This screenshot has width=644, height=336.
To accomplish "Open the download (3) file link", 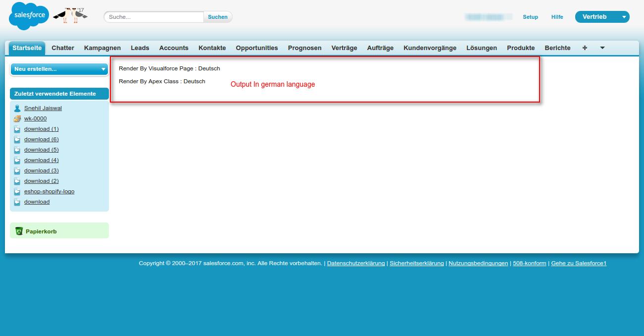I will pyautogui.click(x=42, y=170).
